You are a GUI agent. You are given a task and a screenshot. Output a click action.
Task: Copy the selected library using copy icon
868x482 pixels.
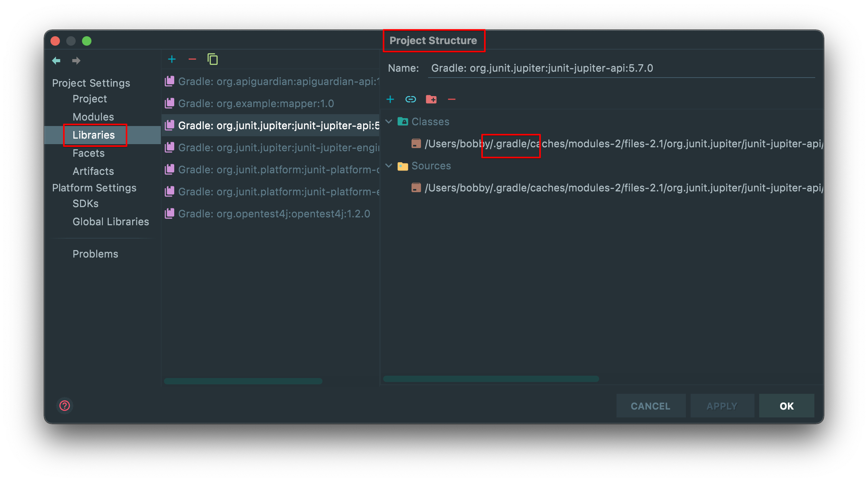tap(212, 59)
